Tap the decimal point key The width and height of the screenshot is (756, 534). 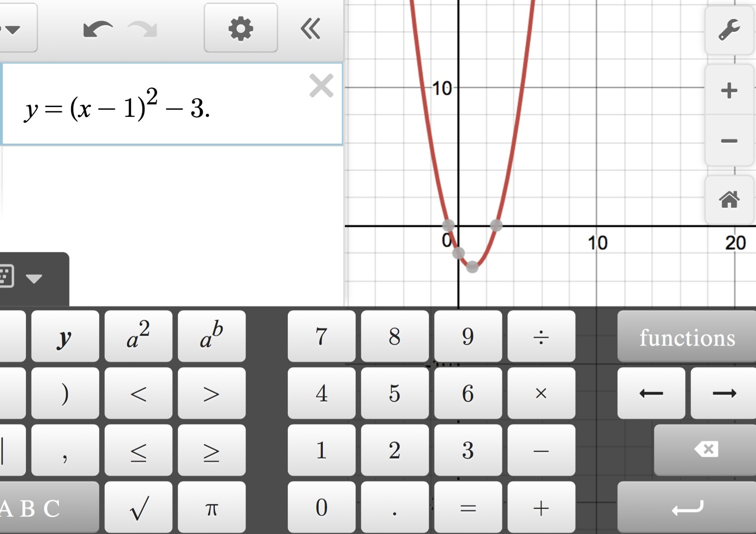click(395, 507)
